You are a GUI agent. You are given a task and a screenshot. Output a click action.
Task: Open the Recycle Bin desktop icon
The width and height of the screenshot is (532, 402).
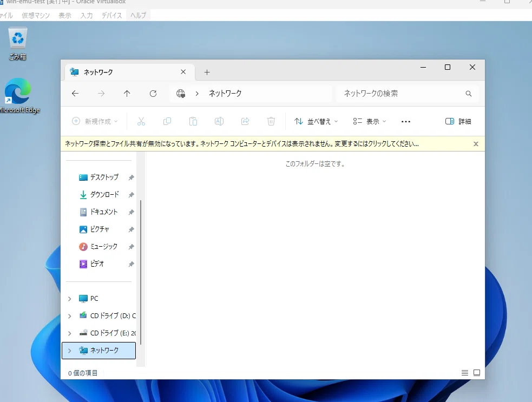click(18, 44)
